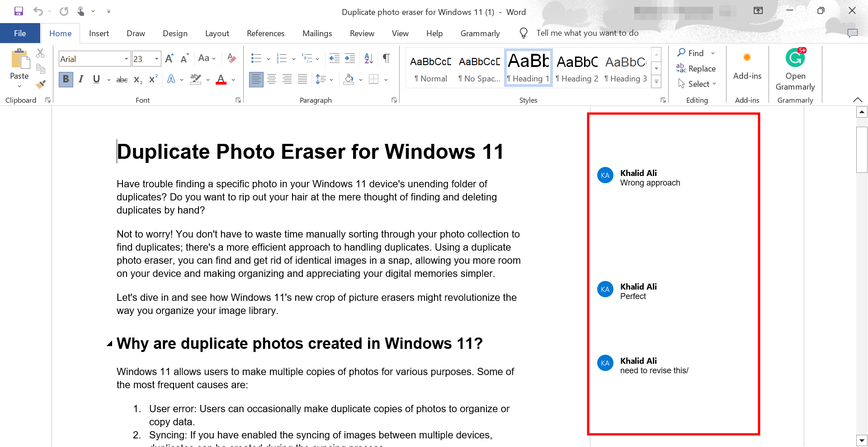Screen dimensions: 868x447
Task: Apply the Heading 2 style
Action: coord(577,68)
